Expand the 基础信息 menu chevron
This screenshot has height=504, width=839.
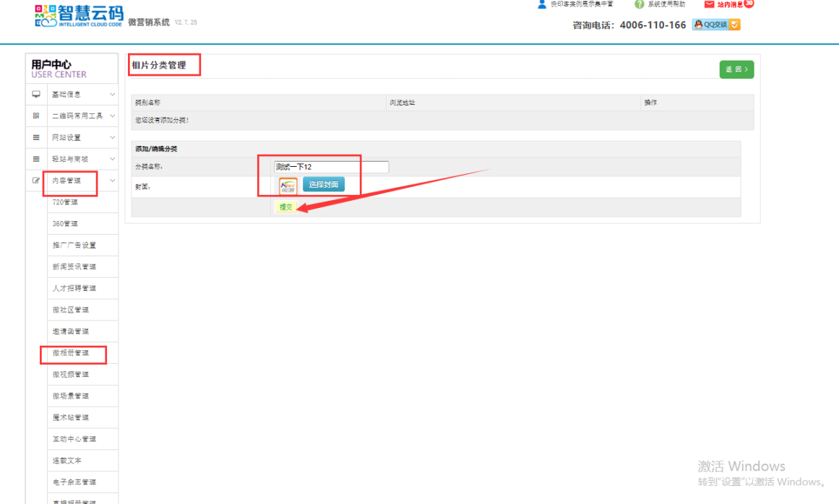point(112,95)
